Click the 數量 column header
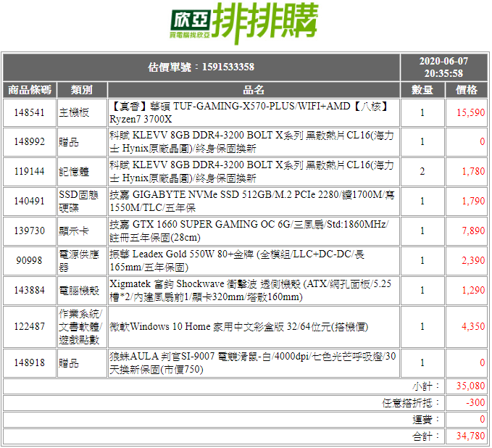The image size is (492, 448). (x=422, y=90)
